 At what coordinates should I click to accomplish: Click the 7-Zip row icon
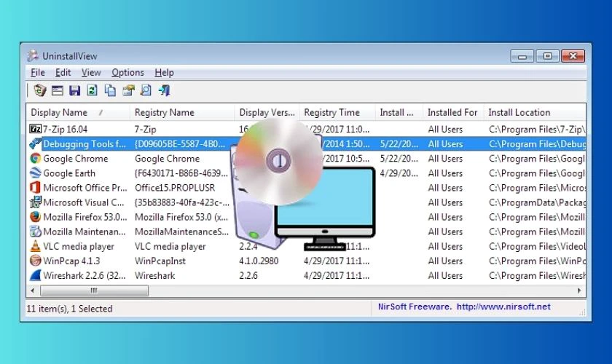pos(35,129)
